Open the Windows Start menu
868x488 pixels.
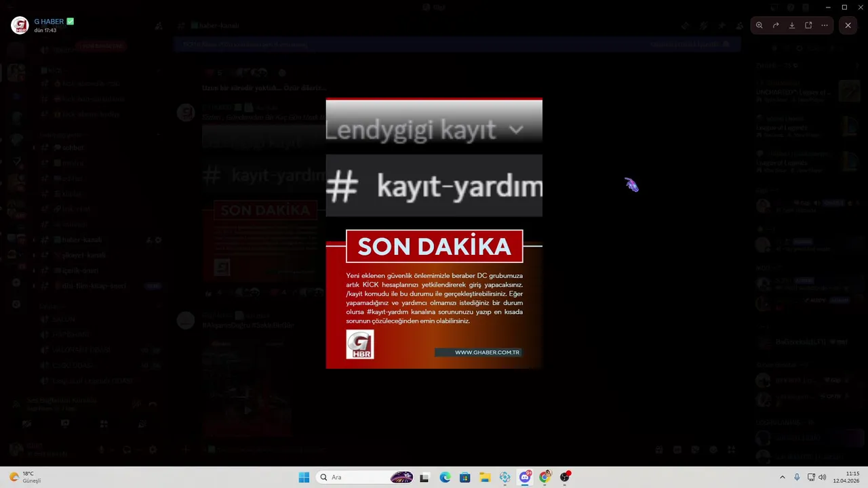(x=304, y=477)
